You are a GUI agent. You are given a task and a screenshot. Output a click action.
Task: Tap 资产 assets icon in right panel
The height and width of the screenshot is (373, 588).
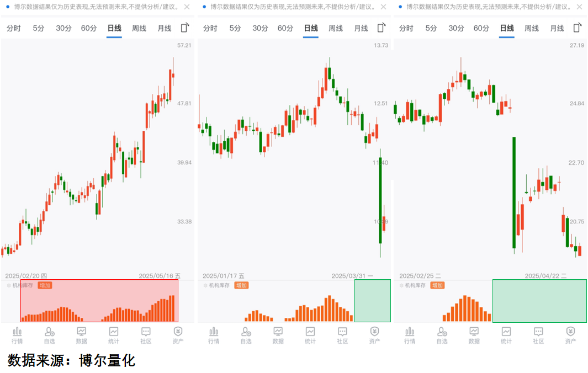tap(570, 334)
